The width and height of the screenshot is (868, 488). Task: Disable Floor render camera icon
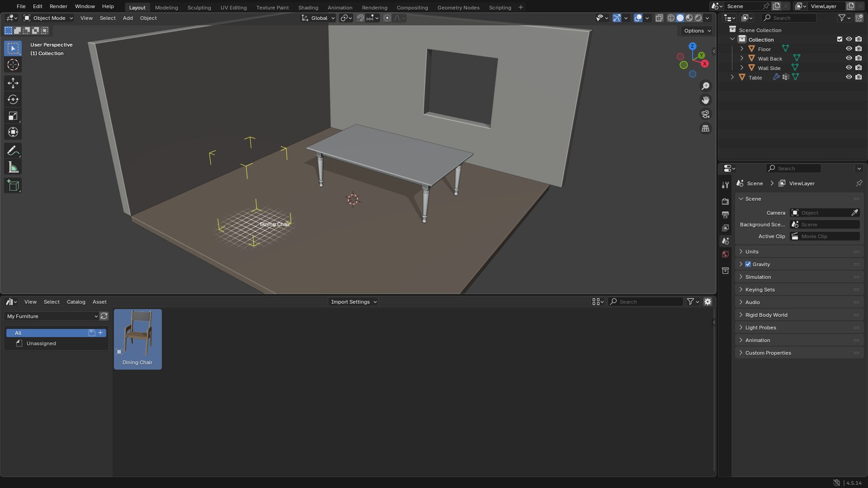[858, 49]
